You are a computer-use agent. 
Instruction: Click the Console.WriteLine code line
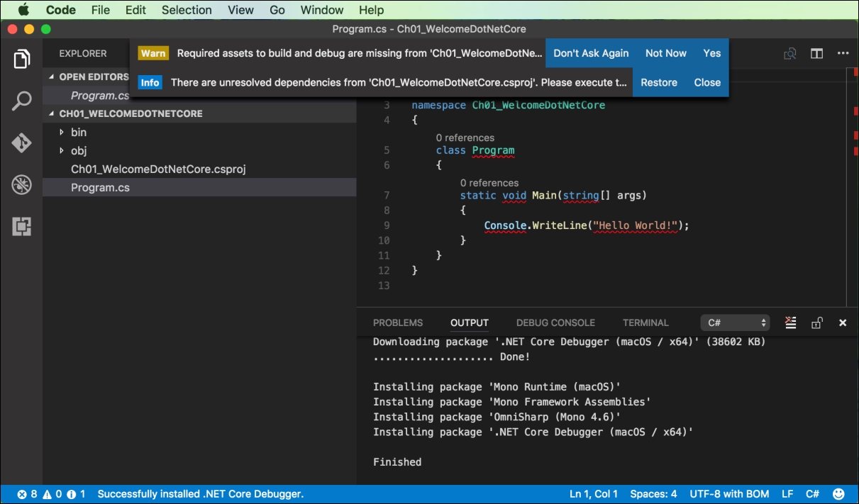(587, 225)
